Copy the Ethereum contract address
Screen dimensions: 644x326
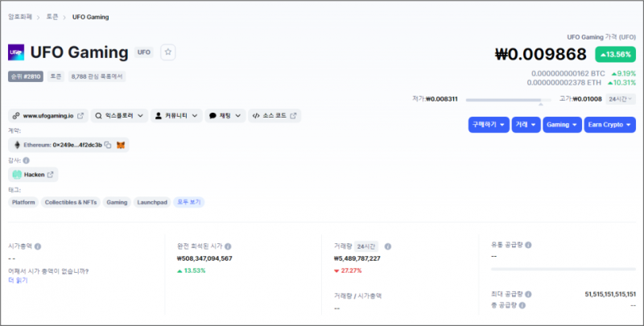107,145
